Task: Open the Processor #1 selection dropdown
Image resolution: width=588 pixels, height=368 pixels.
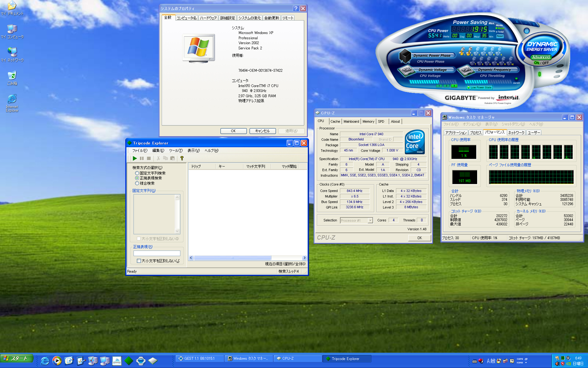Action: click(370, 220)
